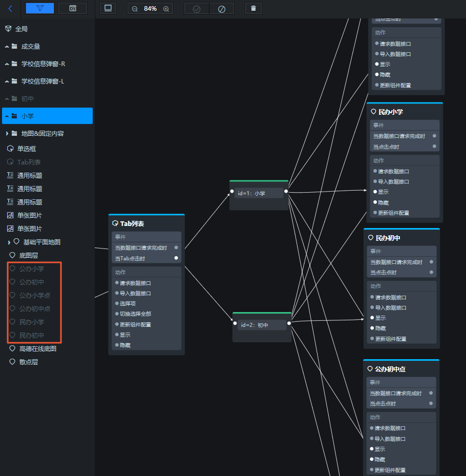Click the enable checkmark circle icon
466x476 pixels.
coord(197,9)
